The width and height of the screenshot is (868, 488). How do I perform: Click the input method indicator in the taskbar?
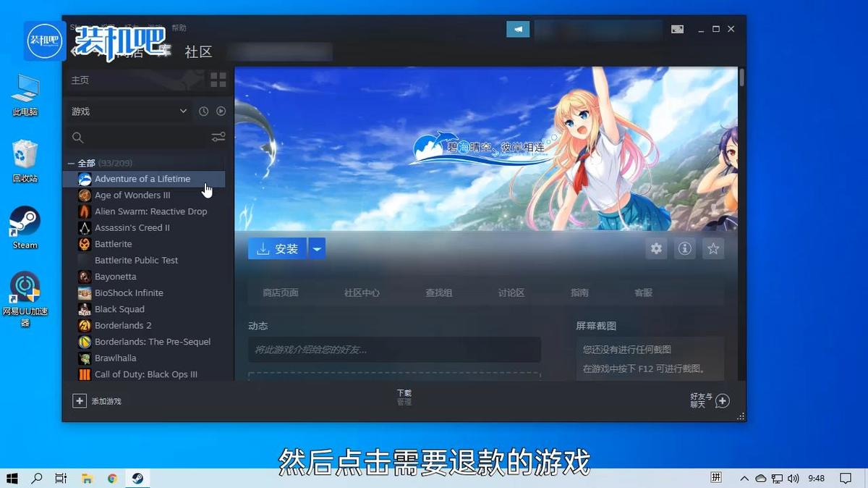716,478
